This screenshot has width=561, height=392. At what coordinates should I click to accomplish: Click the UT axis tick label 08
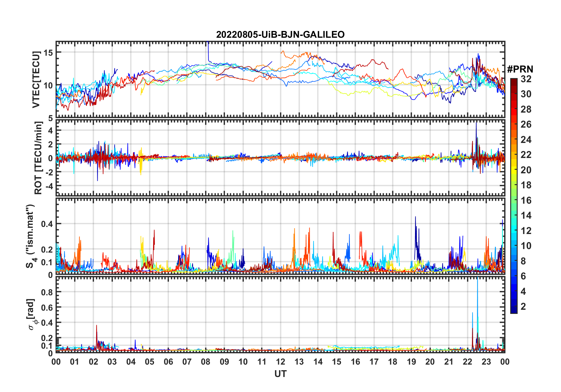pyautogui.click(x=206, y=362)
